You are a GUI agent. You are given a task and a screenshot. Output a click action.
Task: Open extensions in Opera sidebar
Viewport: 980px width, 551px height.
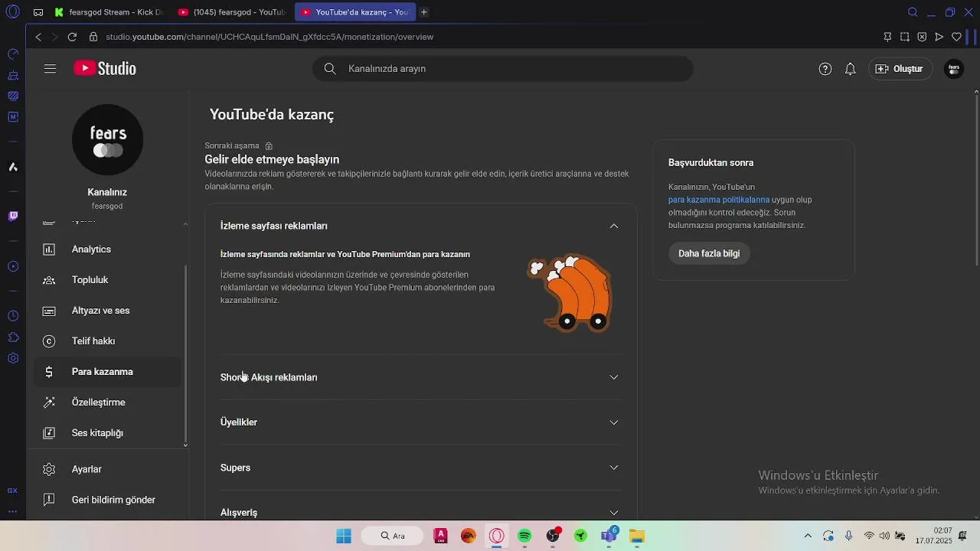(x=13, y=337)
